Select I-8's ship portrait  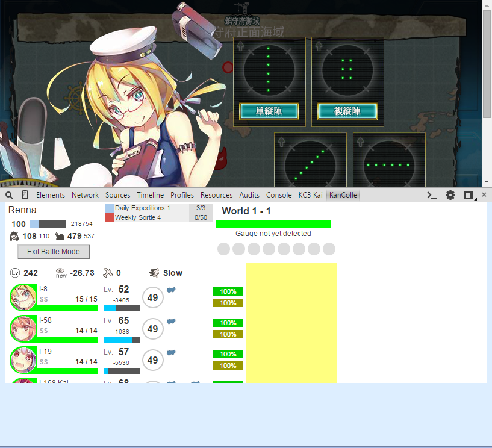coord(23,297)
